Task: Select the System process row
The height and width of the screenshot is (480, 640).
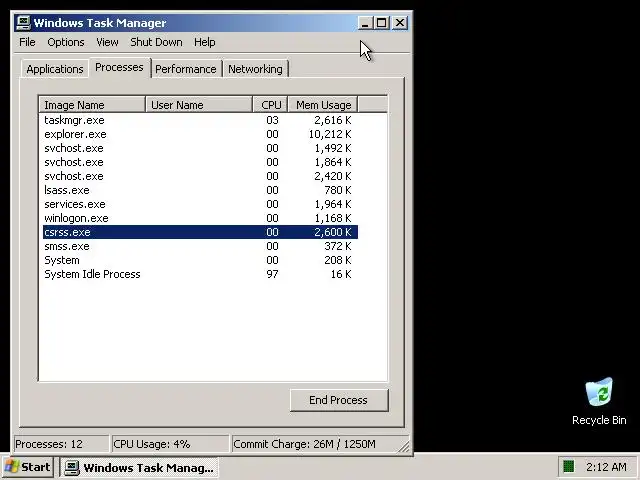Action: (200, 260)
